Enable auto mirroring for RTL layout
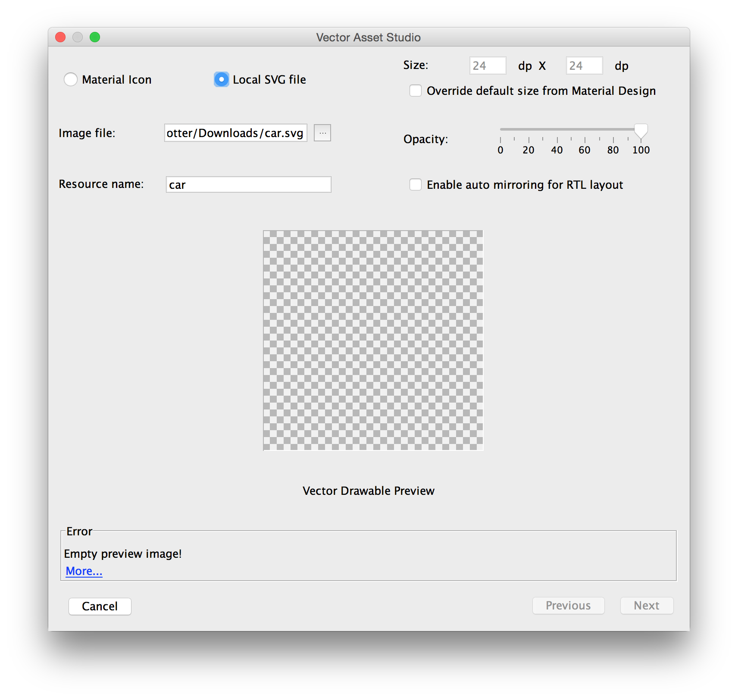 pos(416,185)
